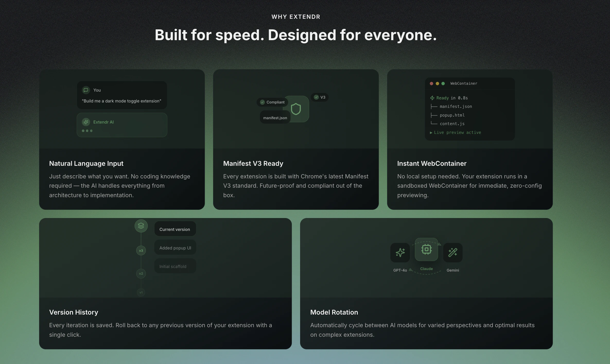610x364 pixels.
Task: Select the GPT-4o sparkle icon
Action: click(x=400, y=253)
